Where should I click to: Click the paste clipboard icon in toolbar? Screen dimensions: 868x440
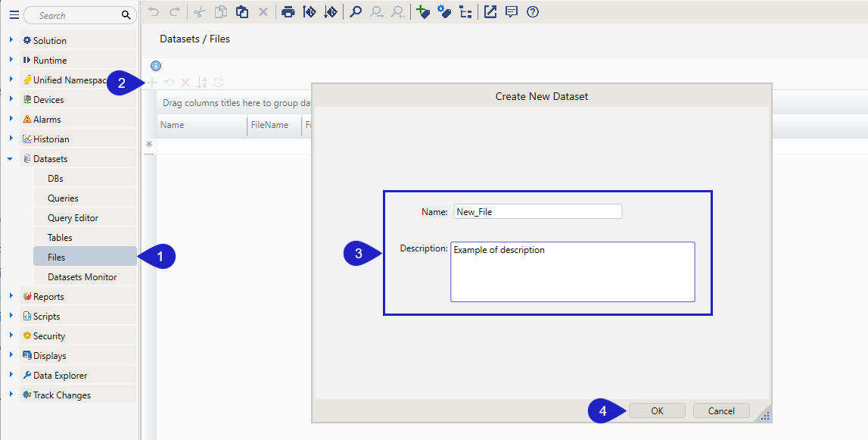click(241, 11)
